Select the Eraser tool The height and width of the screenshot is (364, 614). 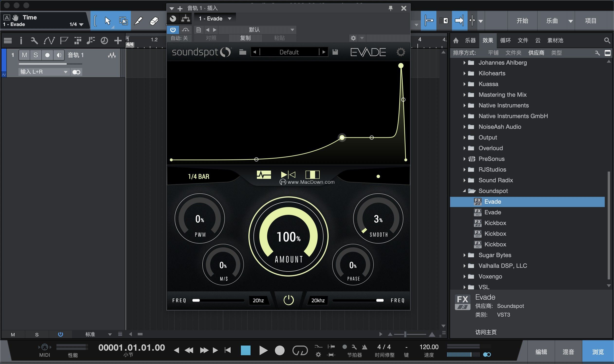[x=154, y=21]
